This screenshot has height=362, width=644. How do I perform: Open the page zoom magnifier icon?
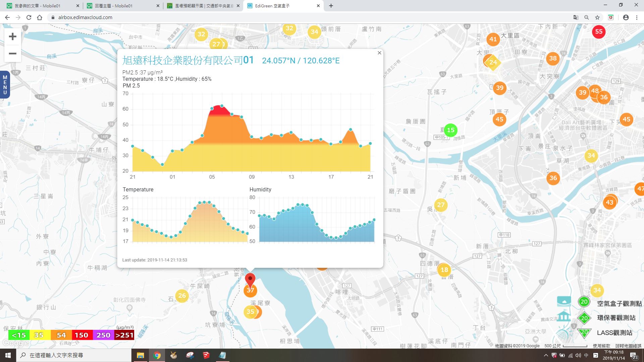click(586, 17)
